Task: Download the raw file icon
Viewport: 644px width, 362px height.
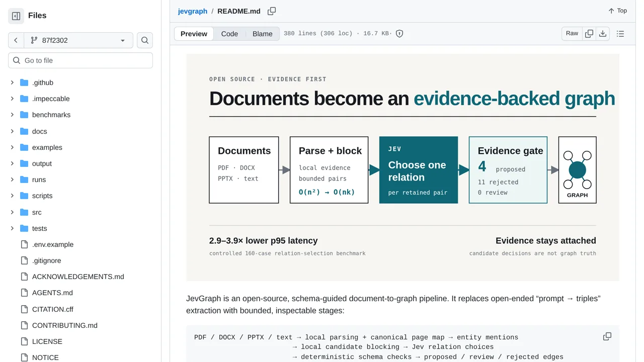Action: tap(603, 34)
